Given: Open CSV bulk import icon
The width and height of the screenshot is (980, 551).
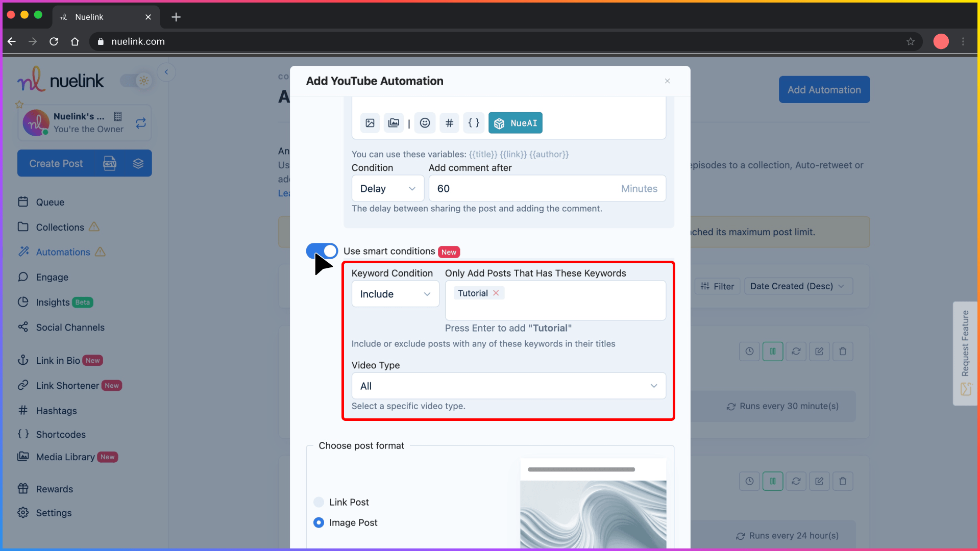Looking at the screenshot, I should point(110,164).
